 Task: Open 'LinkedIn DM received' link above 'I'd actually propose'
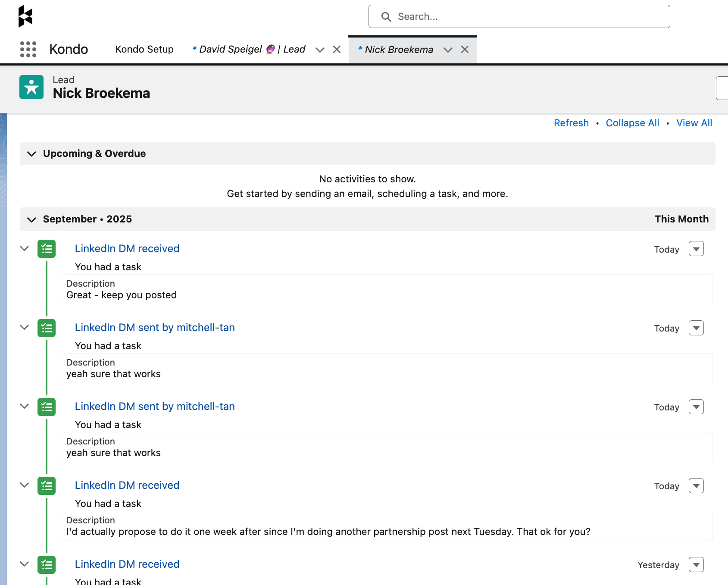(x=127, y=485)
